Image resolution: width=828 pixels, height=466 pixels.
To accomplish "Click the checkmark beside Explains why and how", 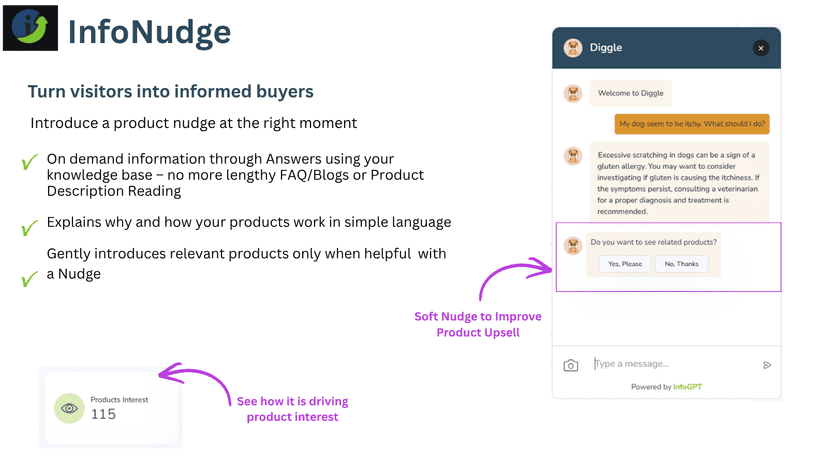I will coord(30,227).
